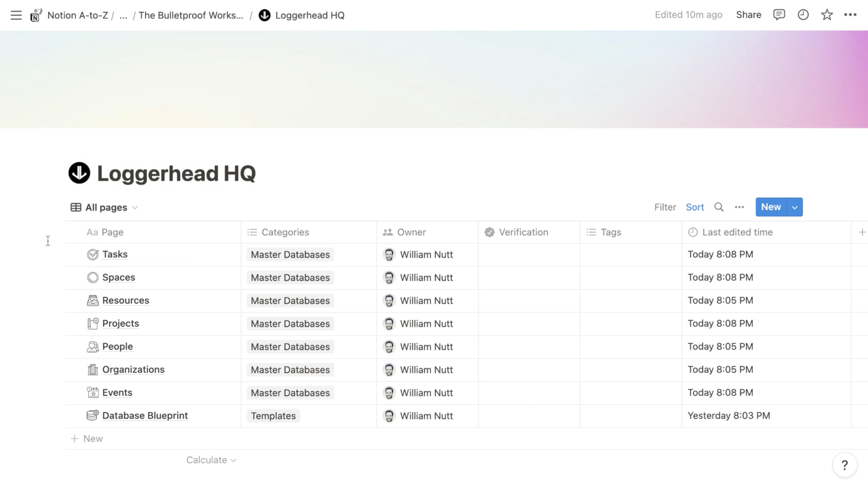
Task: Open the database search icon
Action: tap(719, 207)
